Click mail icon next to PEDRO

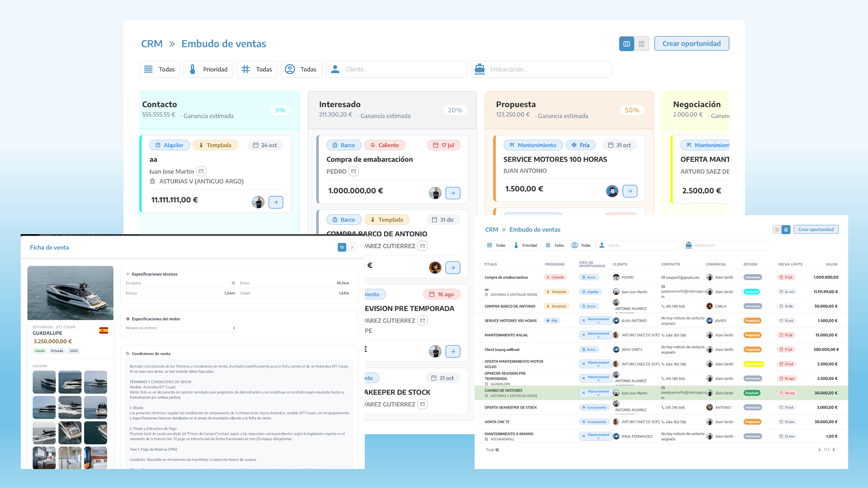tap(354, 171)
